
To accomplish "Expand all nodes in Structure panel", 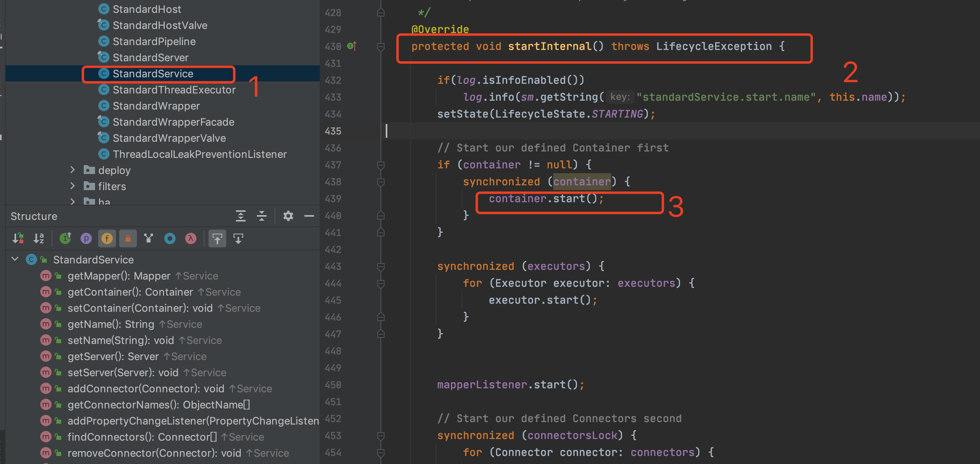I will (x=241, y=216).
